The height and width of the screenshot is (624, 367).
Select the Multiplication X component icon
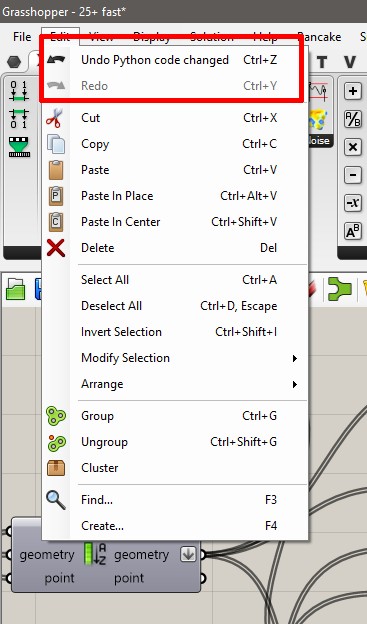pos(353,147)
